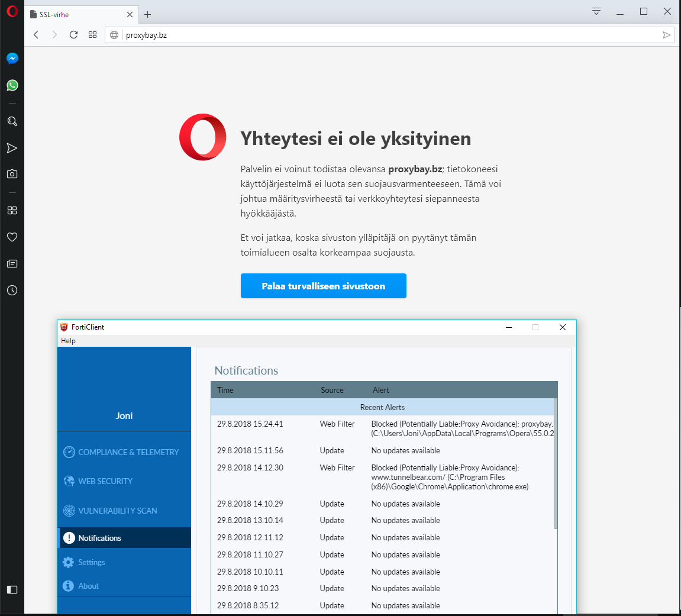Toggle the sidebar panel icon at bottom
The image size is (681, 616).
(12, 589)
